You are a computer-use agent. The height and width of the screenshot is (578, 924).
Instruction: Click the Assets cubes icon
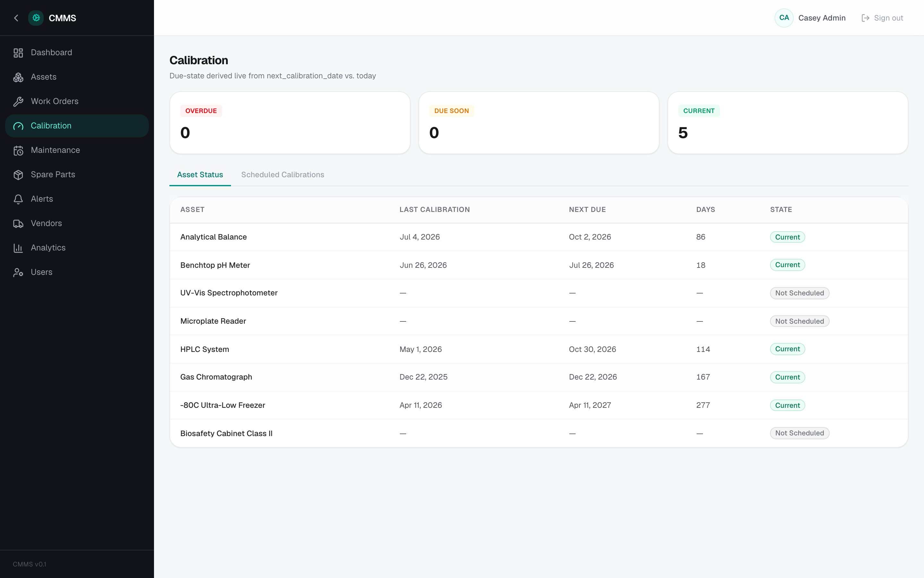click(18, 77)
